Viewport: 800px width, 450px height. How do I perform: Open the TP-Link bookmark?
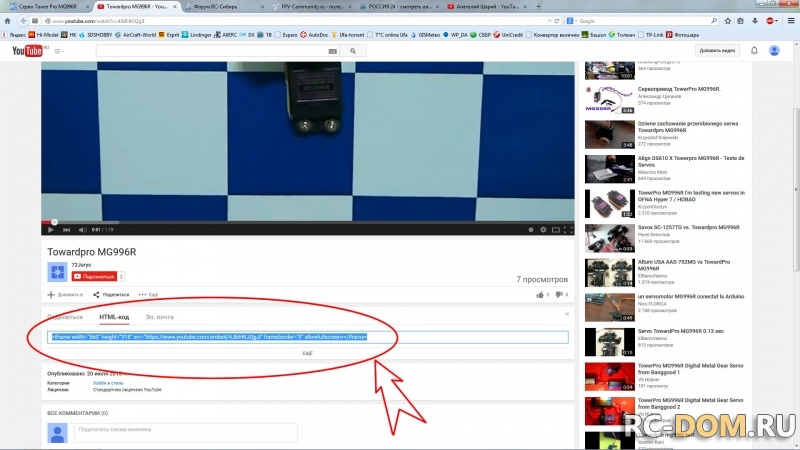click(651, 35)
